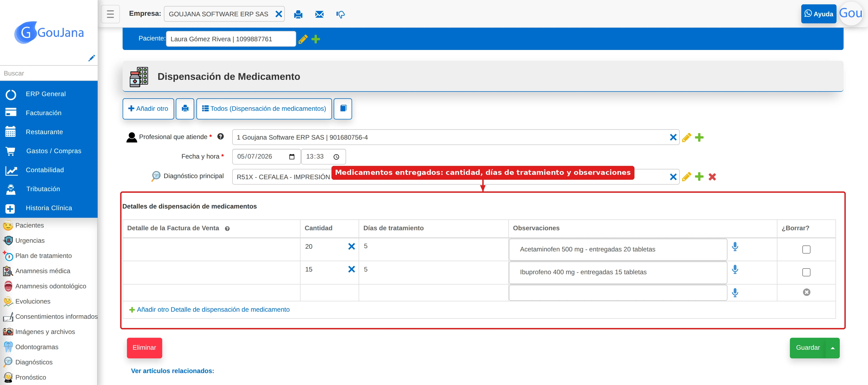868x385 pixels.
Task: Edit diagnosis with pencil icon
Action: tap(686, 177)
